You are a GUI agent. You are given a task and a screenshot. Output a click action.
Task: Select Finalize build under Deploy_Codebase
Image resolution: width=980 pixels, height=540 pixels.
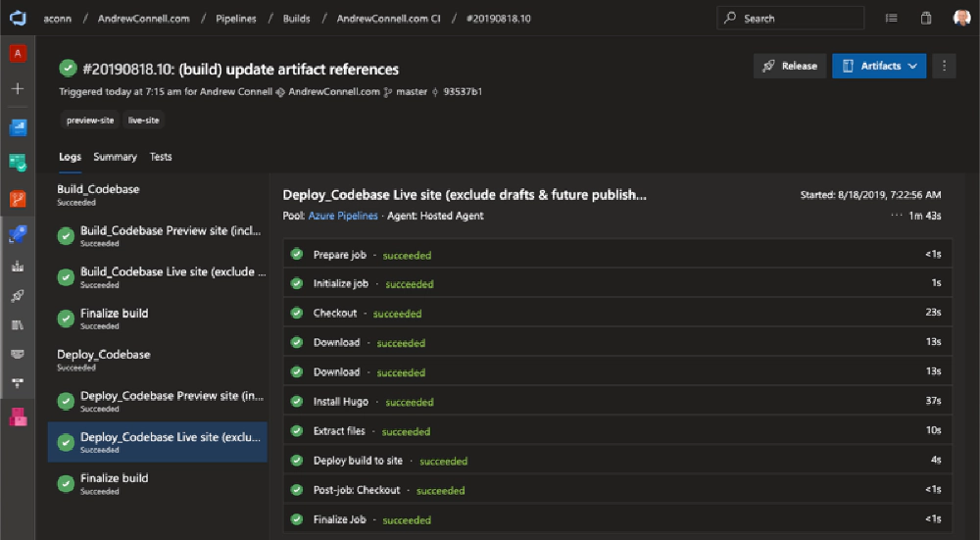point(158,483)
